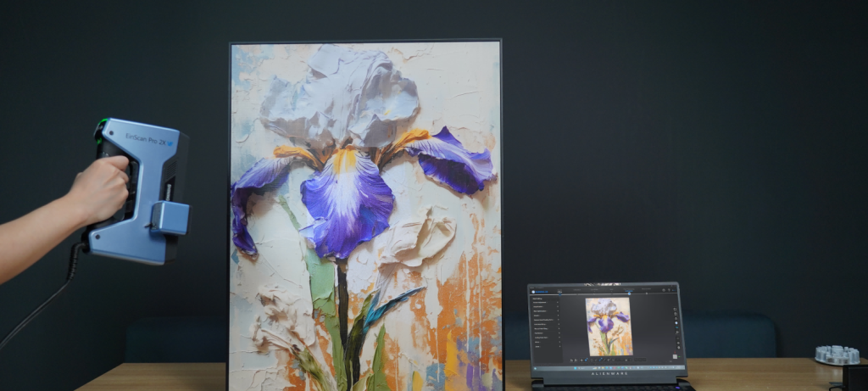The image size is (868, 391).
Task: Select the highlighted blue workflow step marker
Action: tap(630, 293)
